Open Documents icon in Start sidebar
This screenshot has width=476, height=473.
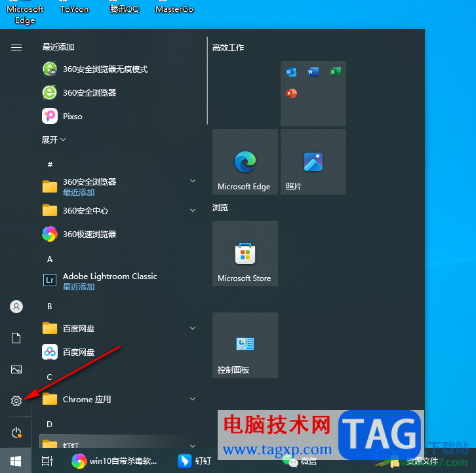[x=16, y=337]
